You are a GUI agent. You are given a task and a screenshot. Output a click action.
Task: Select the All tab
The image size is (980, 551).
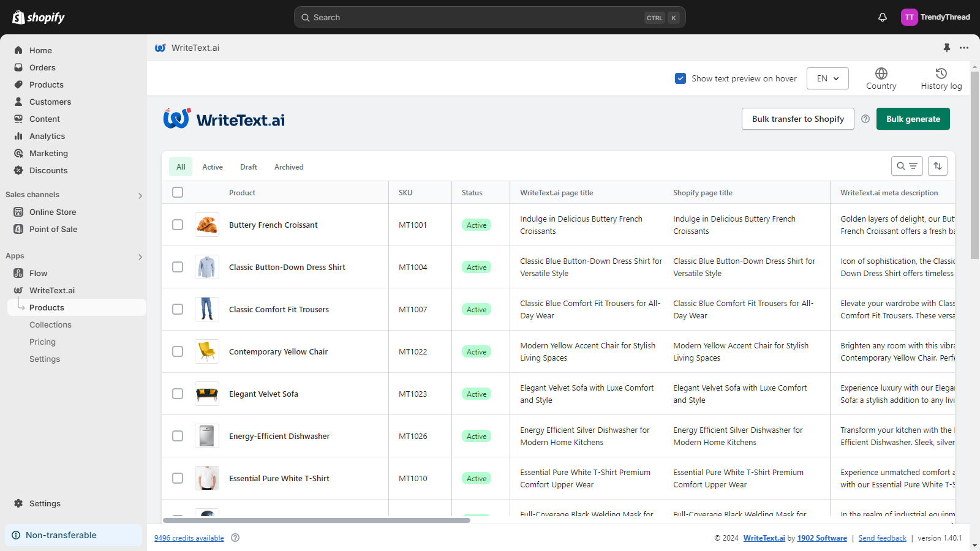point(181,167)
